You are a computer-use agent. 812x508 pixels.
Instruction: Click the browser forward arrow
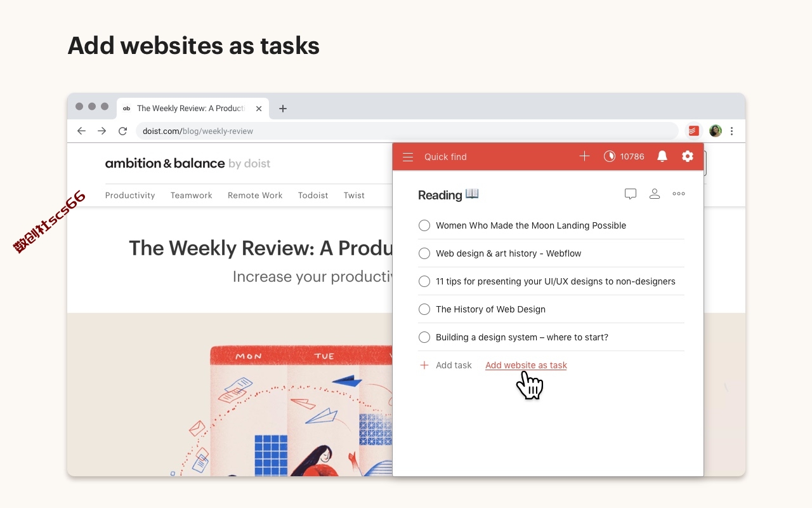(102, 131)
